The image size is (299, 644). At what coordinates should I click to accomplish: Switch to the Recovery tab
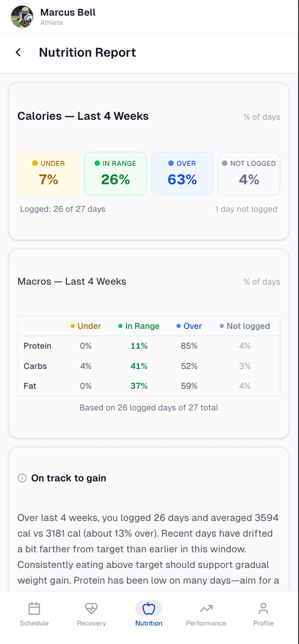(x=91, y=614)
